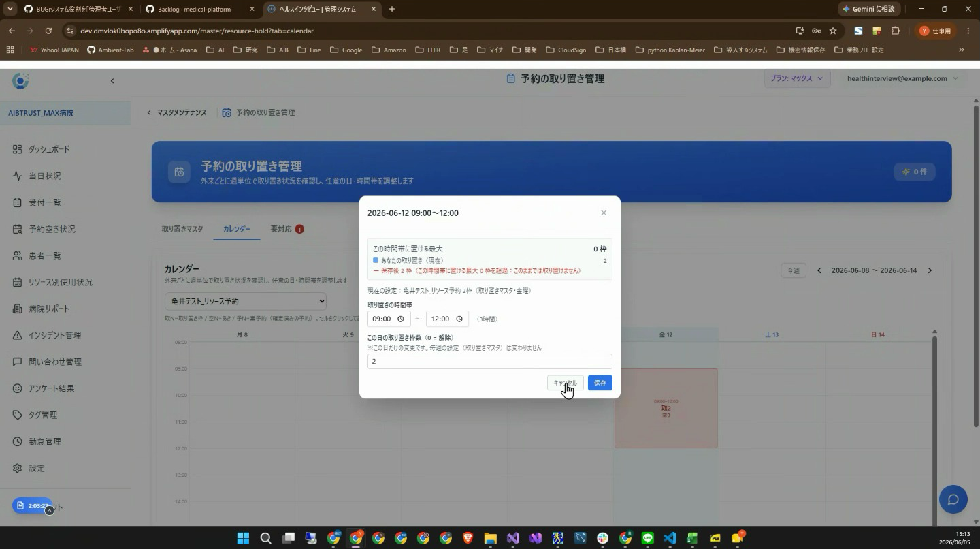Go to the next week arrow

pos(930,270)
